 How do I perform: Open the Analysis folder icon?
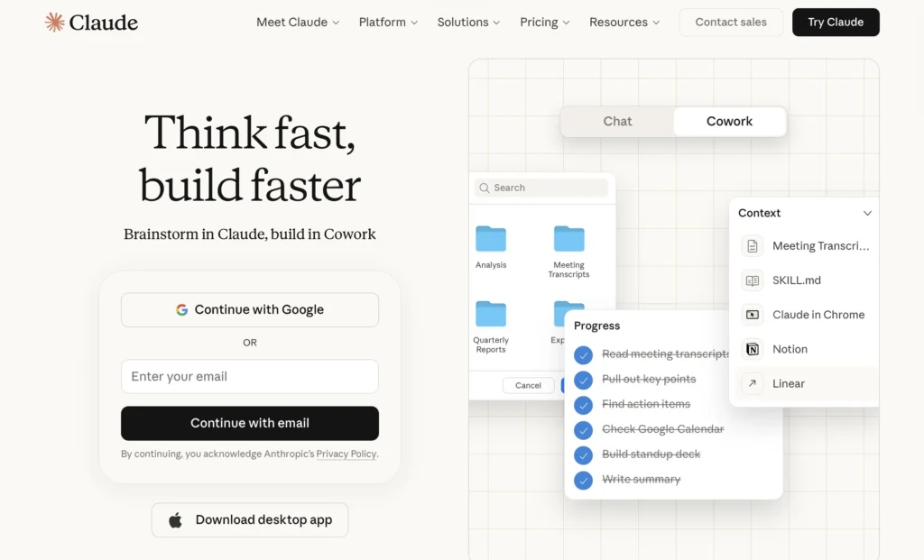(491, 239)
